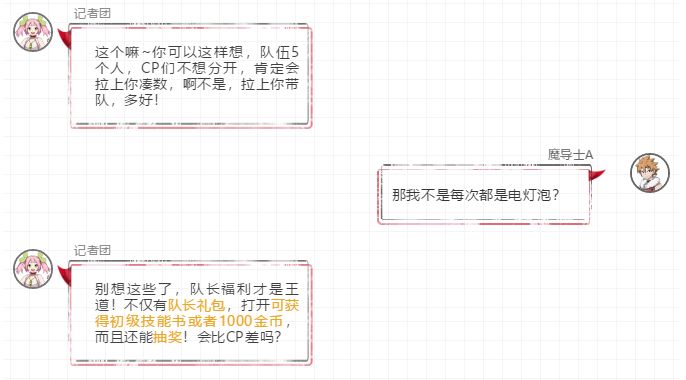This screenshot has height=380, width=686.
Task: Click the highlighted word 抽奖
Action: pyautogui.click(x=168, y=337)
